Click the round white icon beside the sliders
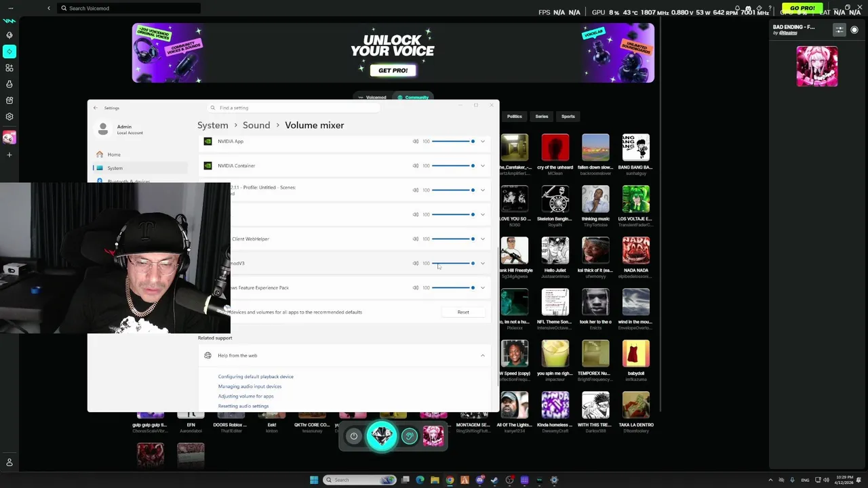The width and height of the screenshot is (868, 488). tap(854, 30)
